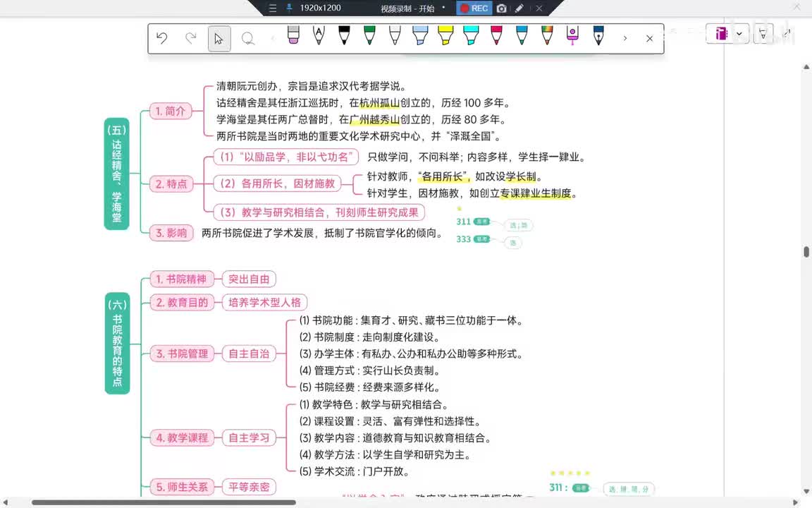Click node (2) 各用所长，因材施教

[277, 183]
